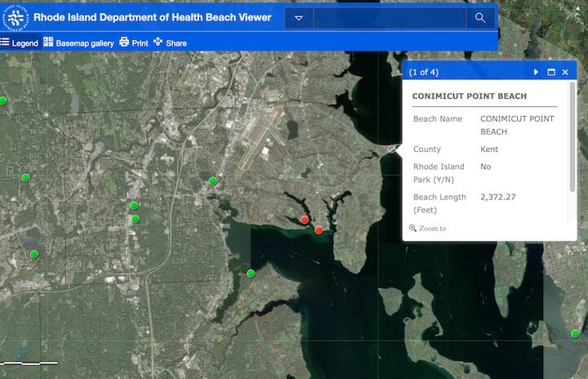Open the Legend panel
588x379 pixels.
pyautogui.click(x=20, y=42)
